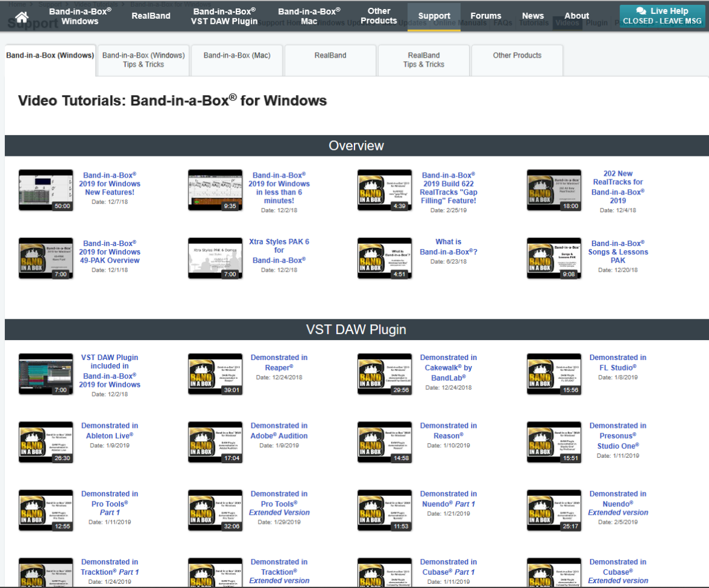The width and height of the screenshot is (709, 588).
Task: Open 'What is Band-in-a-Box?' link
Action: [448, 247]
